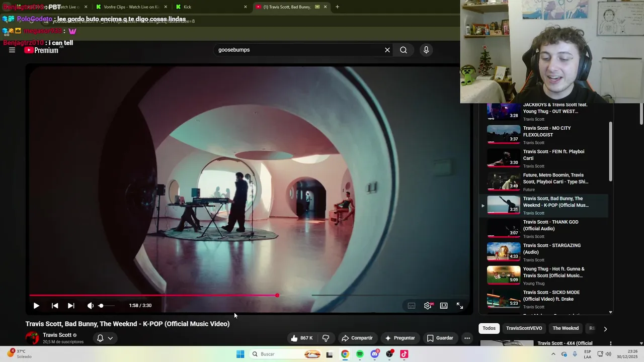Open the notification bell subscription dropdown
The height and width of the screenshot is (362, 644).
point(105,338)
